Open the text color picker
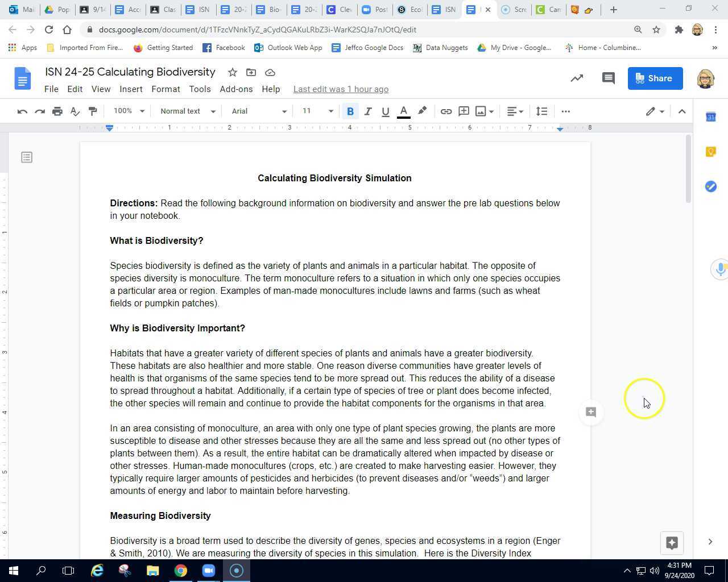This screenshot has height=582, width=728. 403,111
